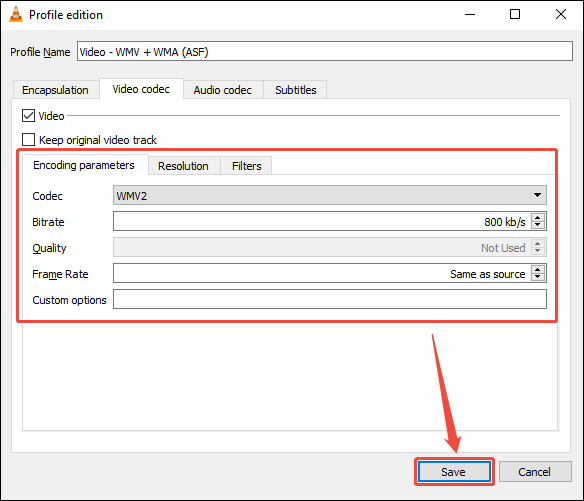Open the Audio codec tab
Screen dimensions: 584x501
[x=223, y=90]
